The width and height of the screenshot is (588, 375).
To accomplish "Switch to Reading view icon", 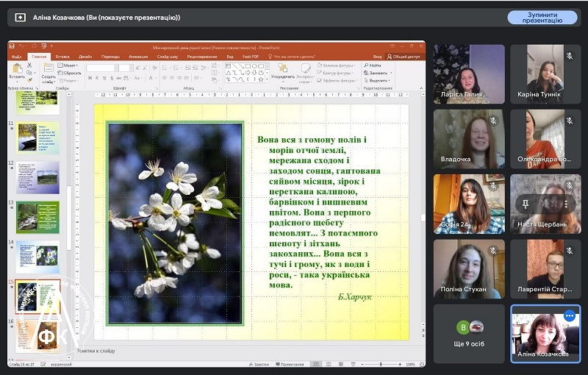I will pyautogui.click(x=341, y=364).
